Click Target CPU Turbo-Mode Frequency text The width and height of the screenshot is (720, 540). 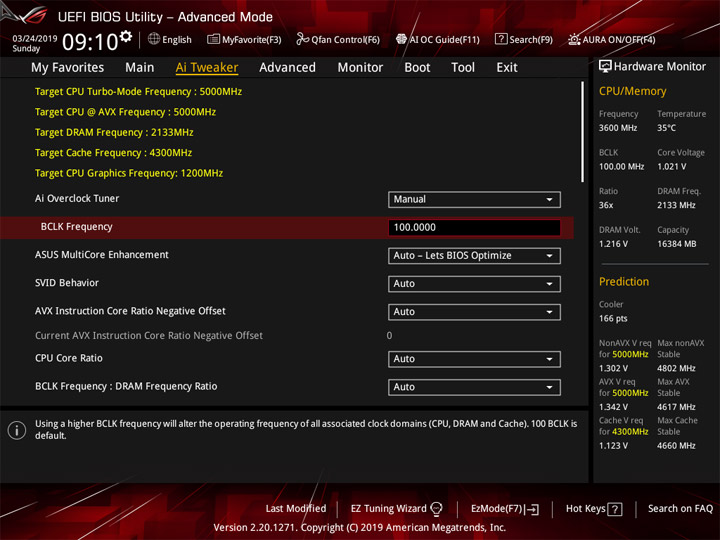tap(138, 91)
